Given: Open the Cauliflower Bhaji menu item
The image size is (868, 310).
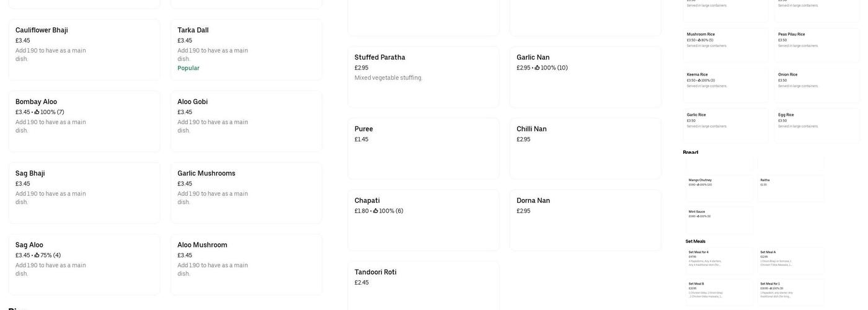Looking at the screenshot, I should (x=84, y=50).
